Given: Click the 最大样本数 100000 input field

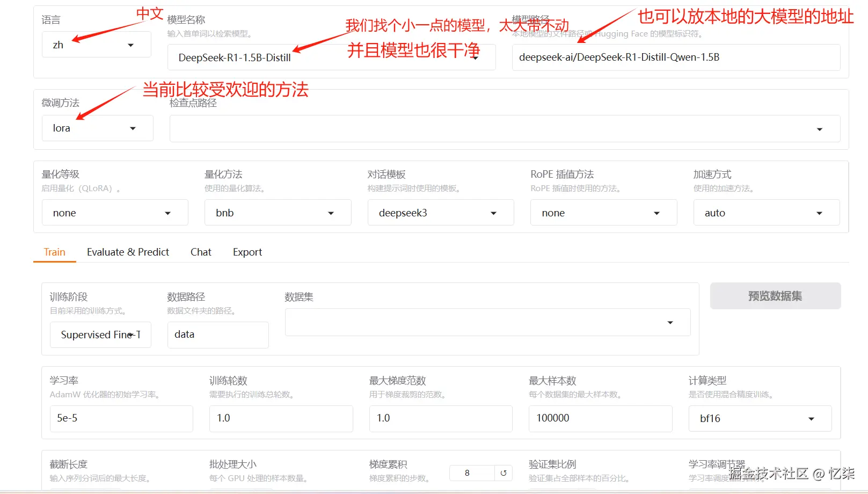Looking at the screenshot, I should [x=601, y=418].
